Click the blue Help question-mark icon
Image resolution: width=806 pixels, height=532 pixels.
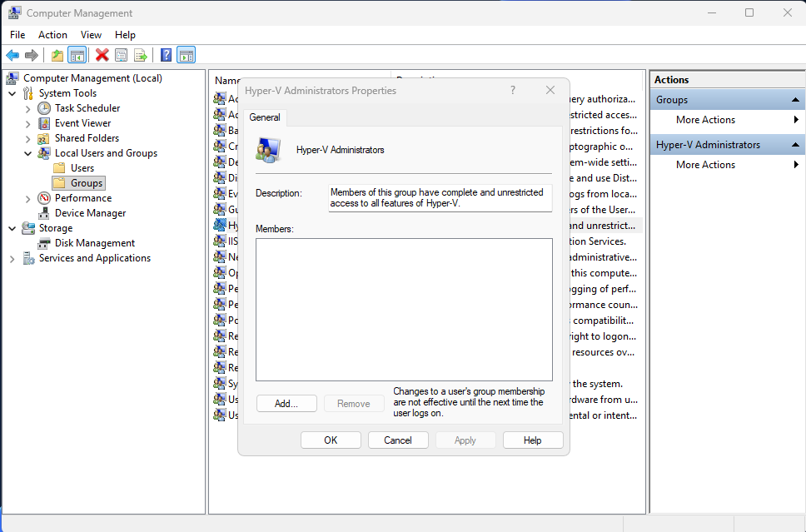(x=165, y=54)
